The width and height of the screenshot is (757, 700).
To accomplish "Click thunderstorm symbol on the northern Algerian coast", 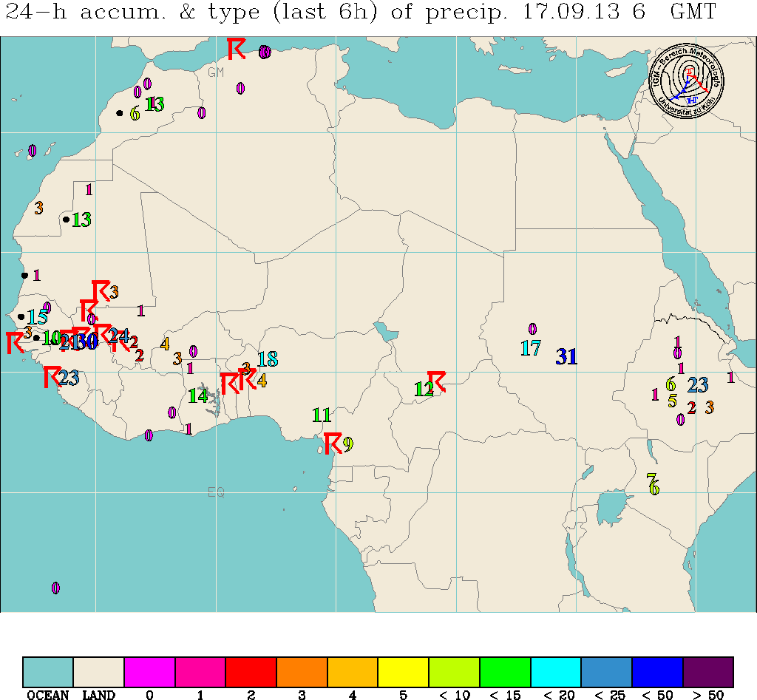I will tap(237, 49).
